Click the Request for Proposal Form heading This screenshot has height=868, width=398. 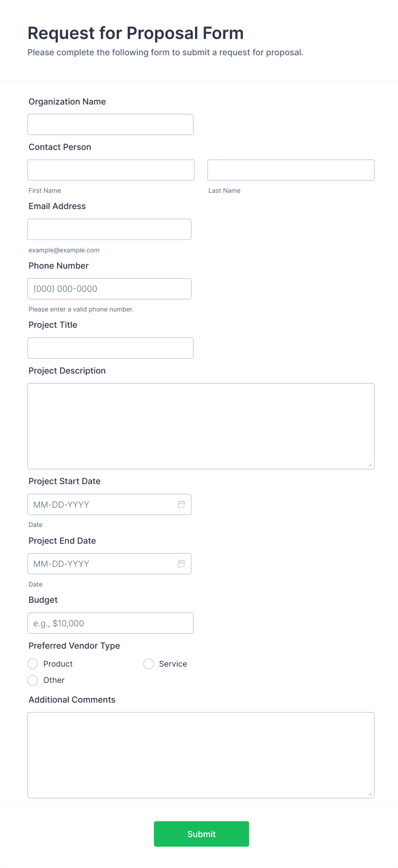tap(136, 33)
